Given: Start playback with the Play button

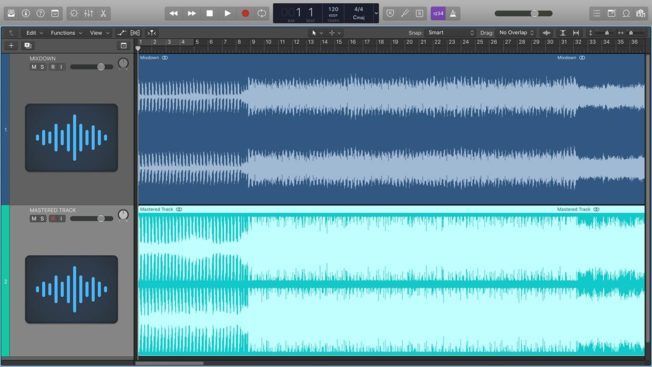Looking at the screenshot, I should (227, 13).
